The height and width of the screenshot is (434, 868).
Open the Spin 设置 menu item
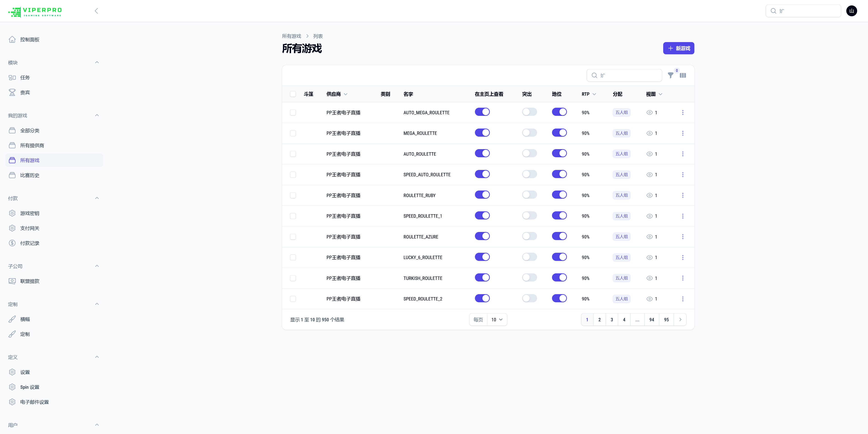[30, 387]
